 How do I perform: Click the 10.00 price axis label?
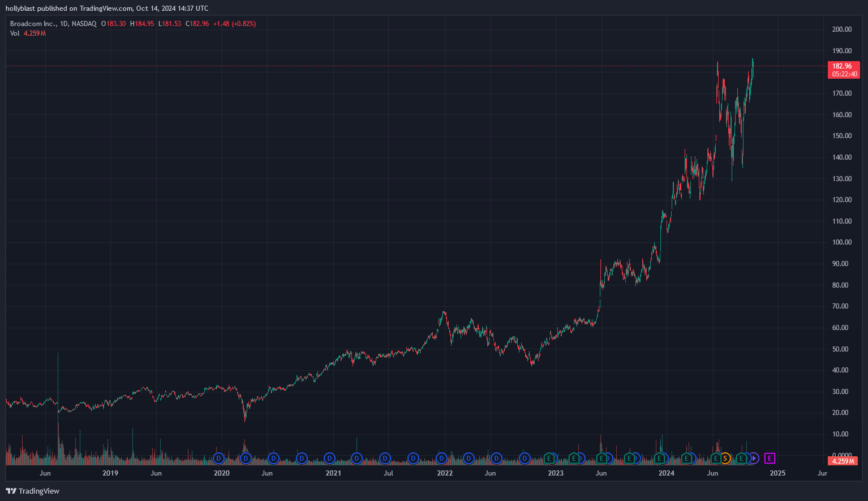pyautogui.click(x=840, y=434)
